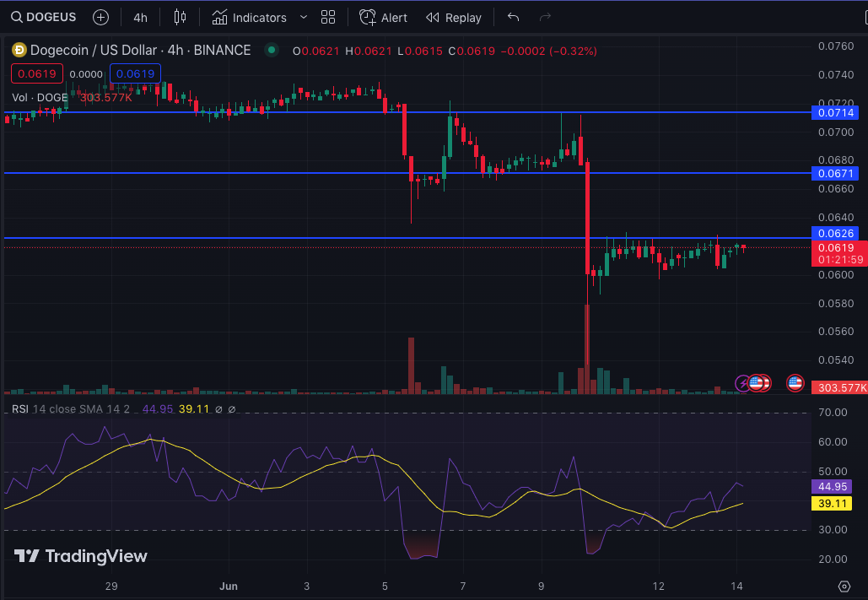Open the multi-chart layout grid icon
This screenshot has width=868, height=600.
click(327, 17)
